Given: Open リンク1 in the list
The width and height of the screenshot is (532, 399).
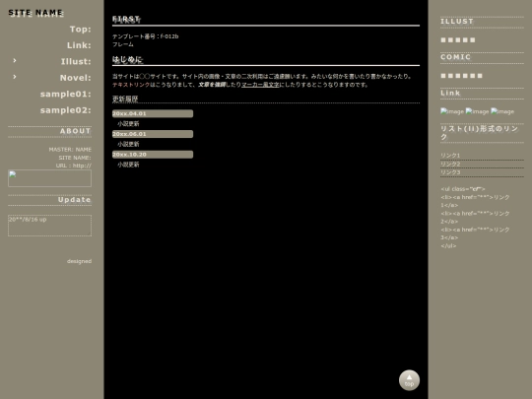Looking at the screenshot, I should pos(450,156).
